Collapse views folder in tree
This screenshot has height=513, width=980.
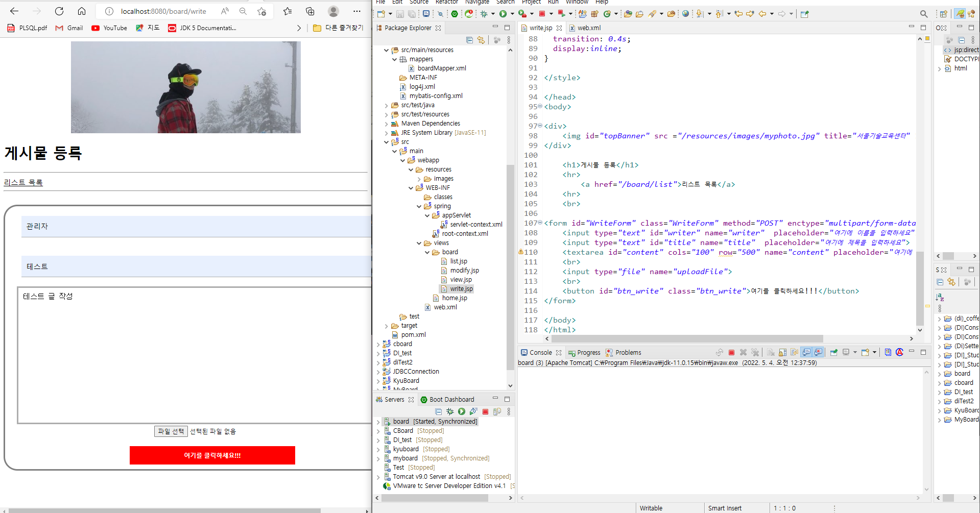[x=419, y=243]
